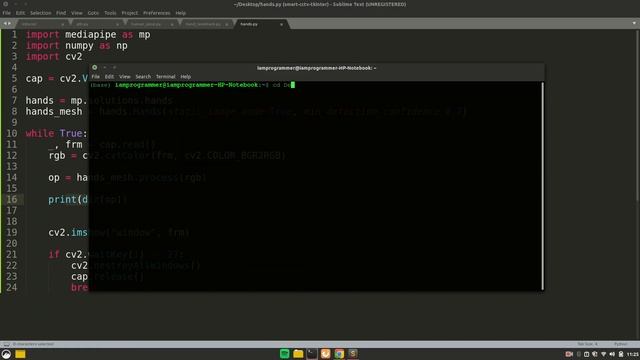Click on 'import cv2' line
Viewport: 640px width, 360px height.
point(54,57)
